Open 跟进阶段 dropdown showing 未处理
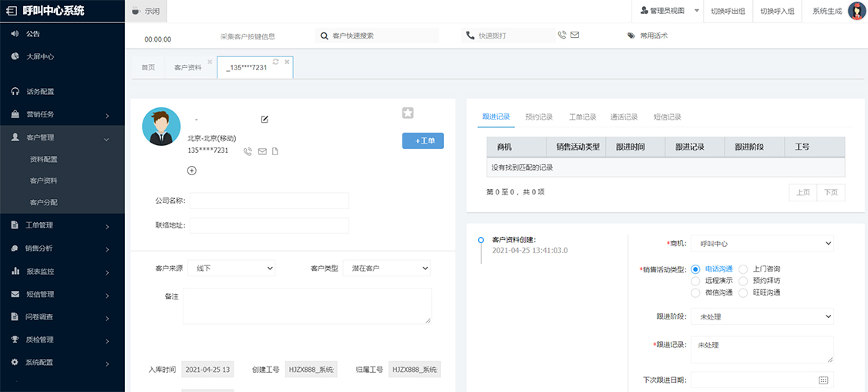Screen dimensions: 868x392 tap(762, 316)
